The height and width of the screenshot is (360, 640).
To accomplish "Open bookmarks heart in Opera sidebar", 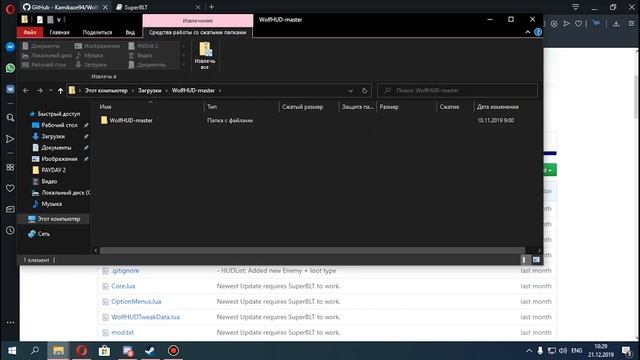I will [10, 188].
